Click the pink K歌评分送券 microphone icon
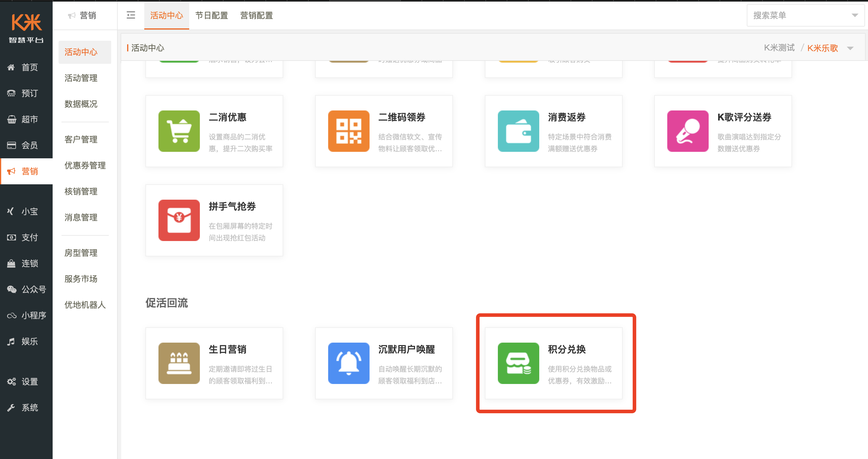This screenshot has height=459, width=868. tap(688, 131)
